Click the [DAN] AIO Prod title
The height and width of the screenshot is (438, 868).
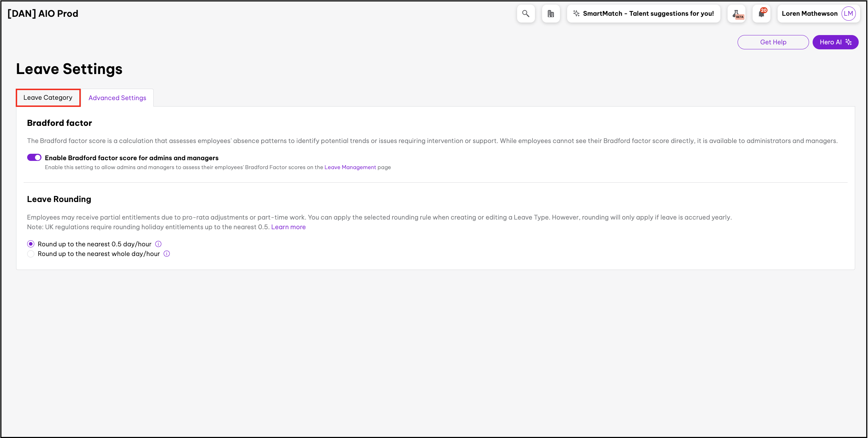click(x=43, y=14)
